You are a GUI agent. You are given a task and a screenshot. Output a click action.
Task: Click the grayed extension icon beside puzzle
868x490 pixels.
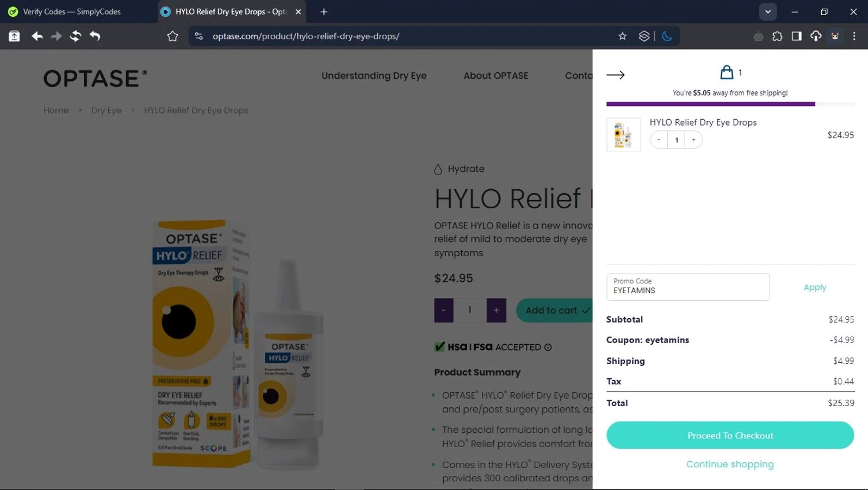(758, 36)
